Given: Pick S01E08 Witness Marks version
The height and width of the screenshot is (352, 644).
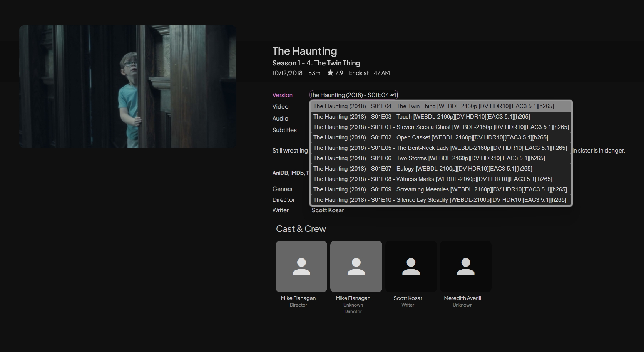Looking at the screenshot, I should point(432,179).
